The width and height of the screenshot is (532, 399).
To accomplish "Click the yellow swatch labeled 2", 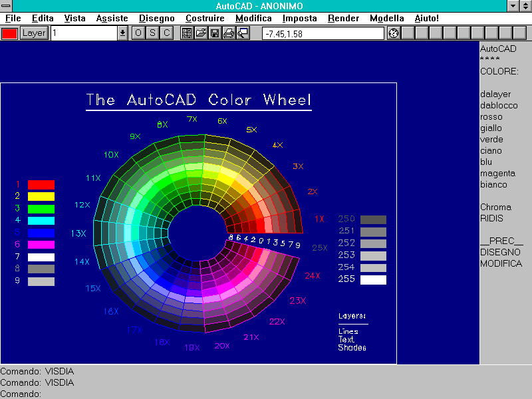I will (x=41, y=196).
